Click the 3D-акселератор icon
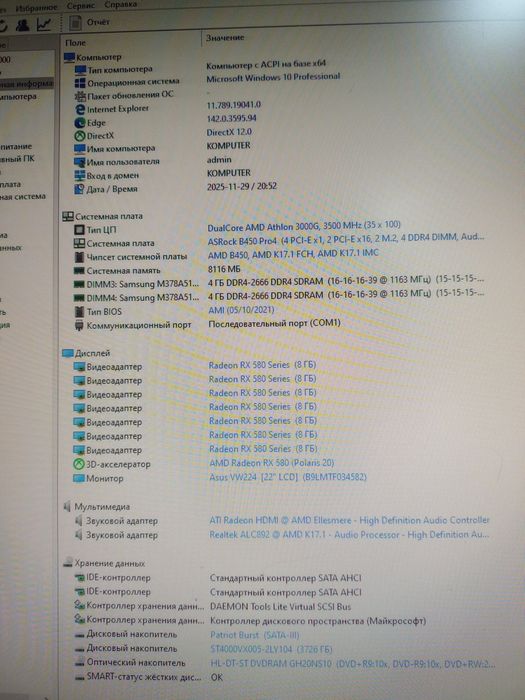 click(79, 464)
